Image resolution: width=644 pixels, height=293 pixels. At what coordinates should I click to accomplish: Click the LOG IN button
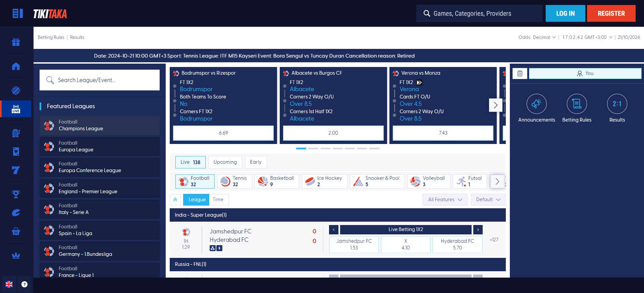tap(565, 13)
